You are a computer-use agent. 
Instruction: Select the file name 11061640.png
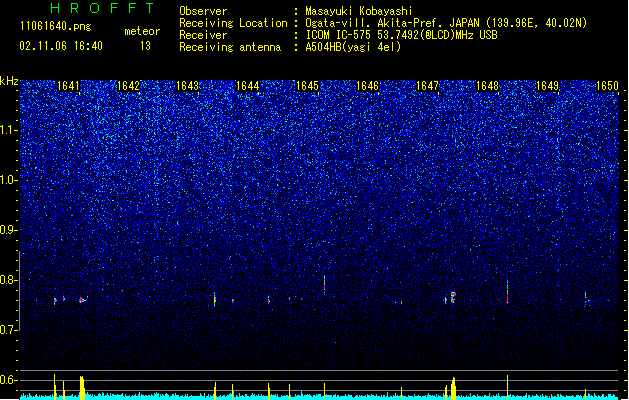pos(56,27)
